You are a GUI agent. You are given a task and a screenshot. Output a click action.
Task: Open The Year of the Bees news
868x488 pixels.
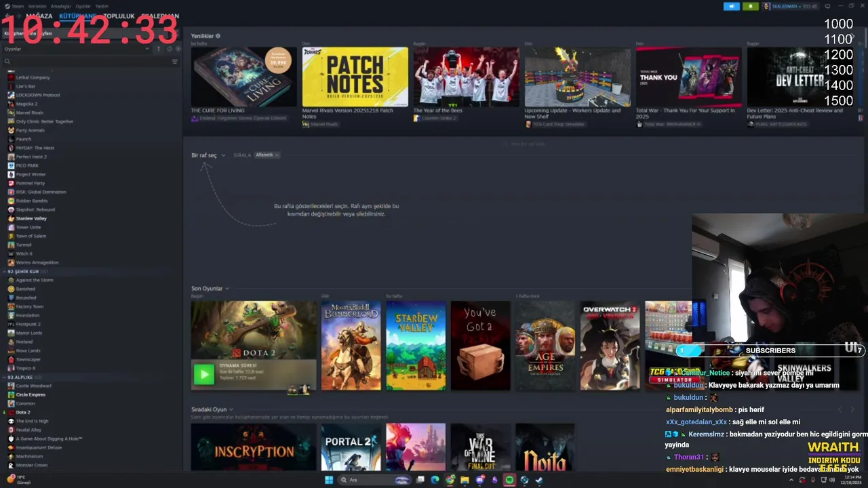[x=467, y=77]
